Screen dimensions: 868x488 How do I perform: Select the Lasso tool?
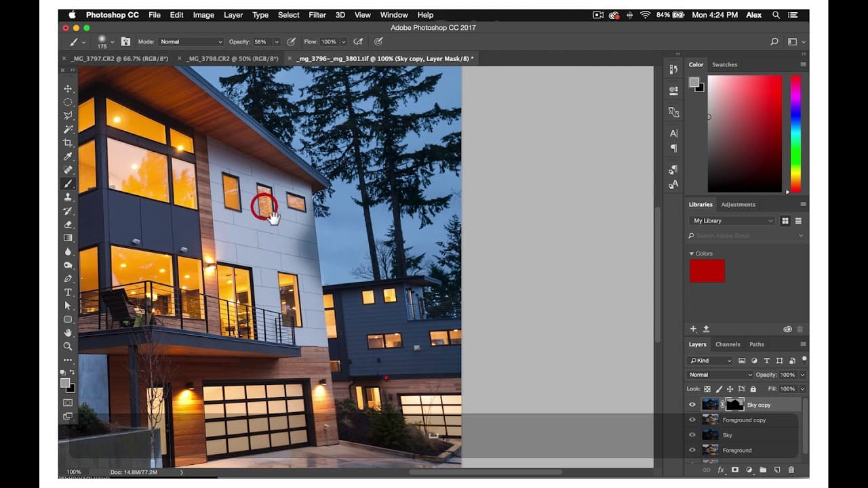[68, 115]
